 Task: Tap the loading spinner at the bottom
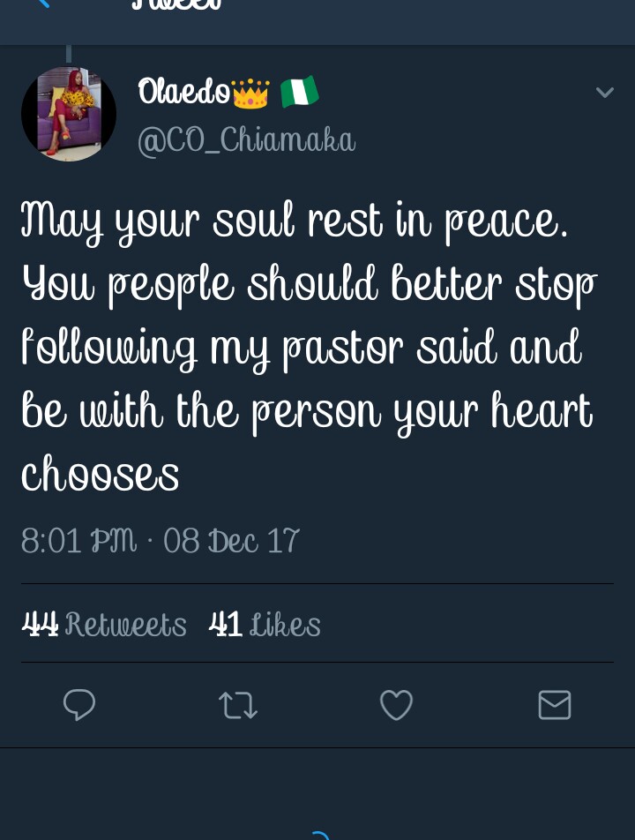tap(319, 835)
